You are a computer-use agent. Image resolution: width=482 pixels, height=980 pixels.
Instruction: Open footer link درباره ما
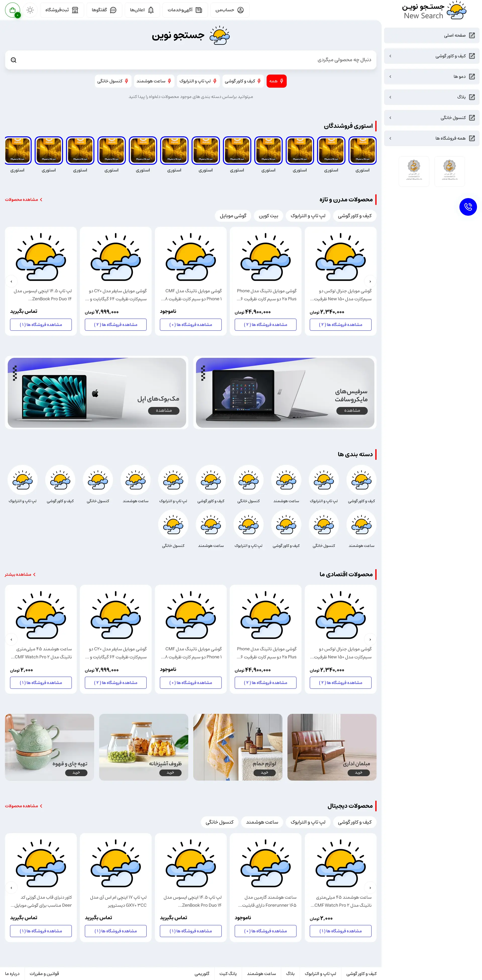point(12,974)
